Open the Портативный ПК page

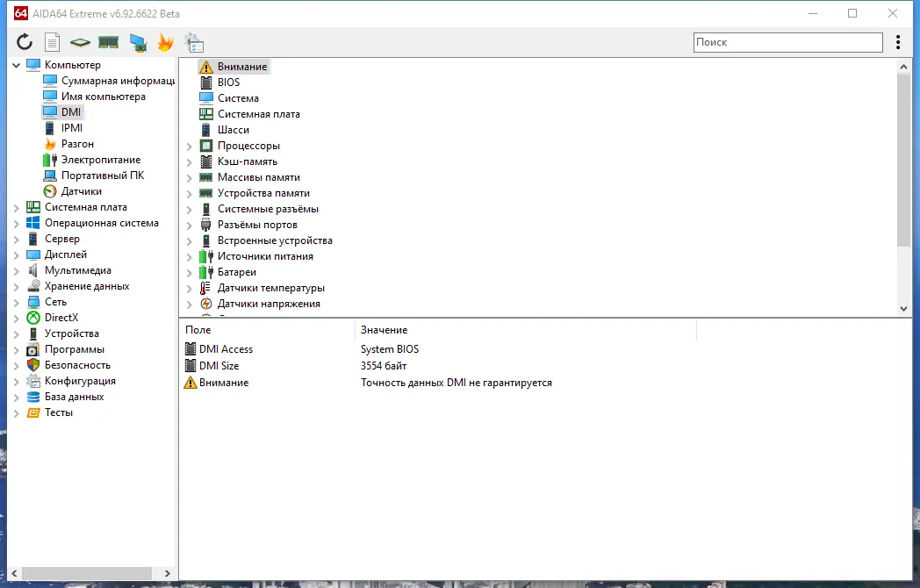click(103, 176)
